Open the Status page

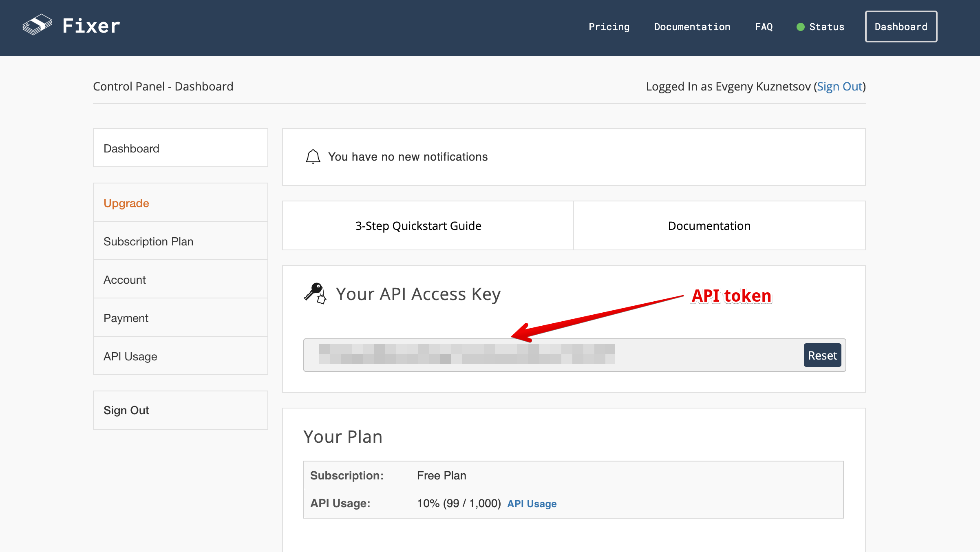point(826,27)
